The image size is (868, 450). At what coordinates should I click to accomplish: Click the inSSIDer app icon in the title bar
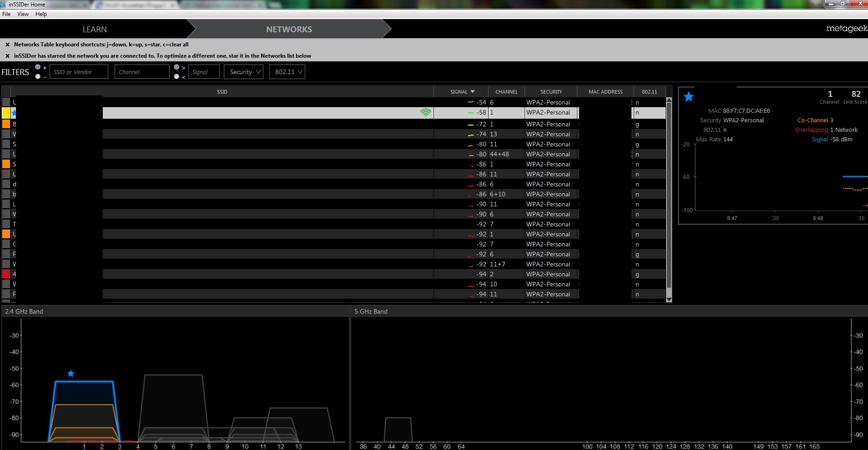pyautogui.click(x=4, y=4)
